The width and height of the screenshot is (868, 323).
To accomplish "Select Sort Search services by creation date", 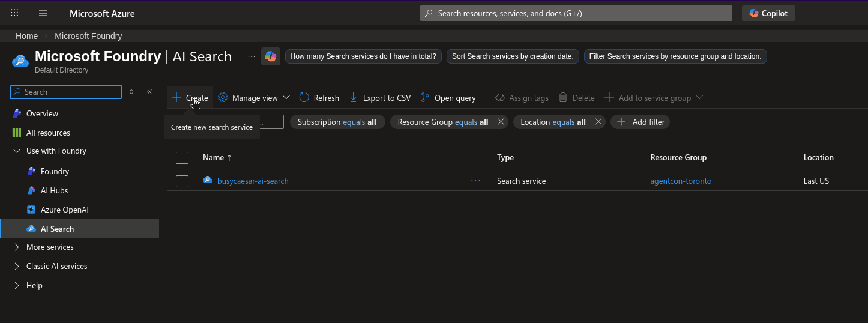I will pos(513,56).
